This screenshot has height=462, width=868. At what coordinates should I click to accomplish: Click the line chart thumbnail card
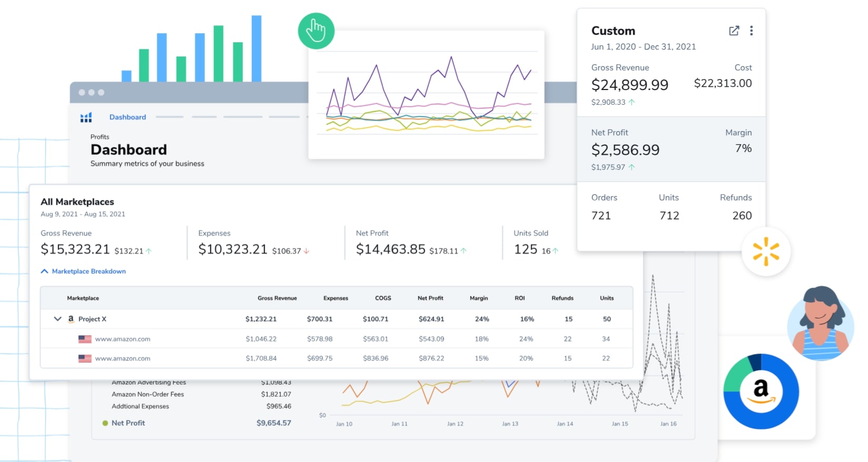(426, 95)
